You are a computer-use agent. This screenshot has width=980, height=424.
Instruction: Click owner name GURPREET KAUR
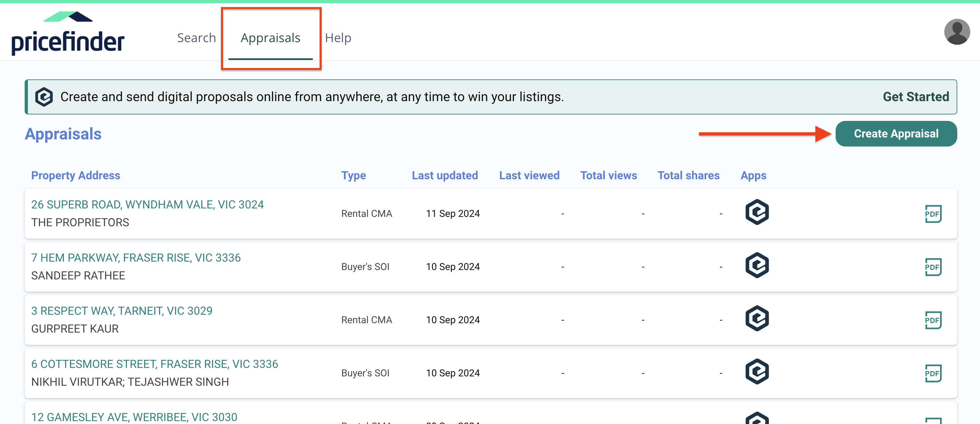[x=75, y=329]
